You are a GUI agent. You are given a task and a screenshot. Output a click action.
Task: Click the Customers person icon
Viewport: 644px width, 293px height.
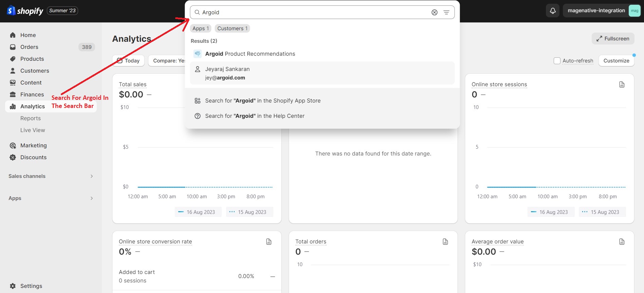(13, 71)
